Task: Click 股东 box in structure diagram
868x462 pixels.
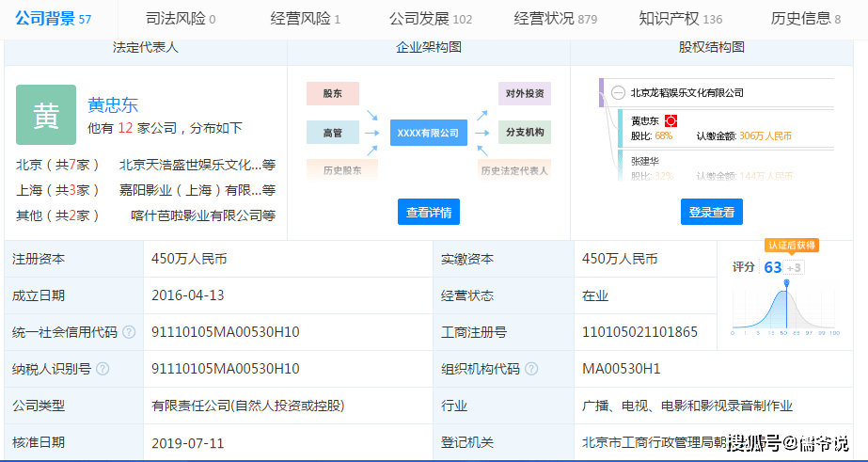Action: tap(333, 93)
